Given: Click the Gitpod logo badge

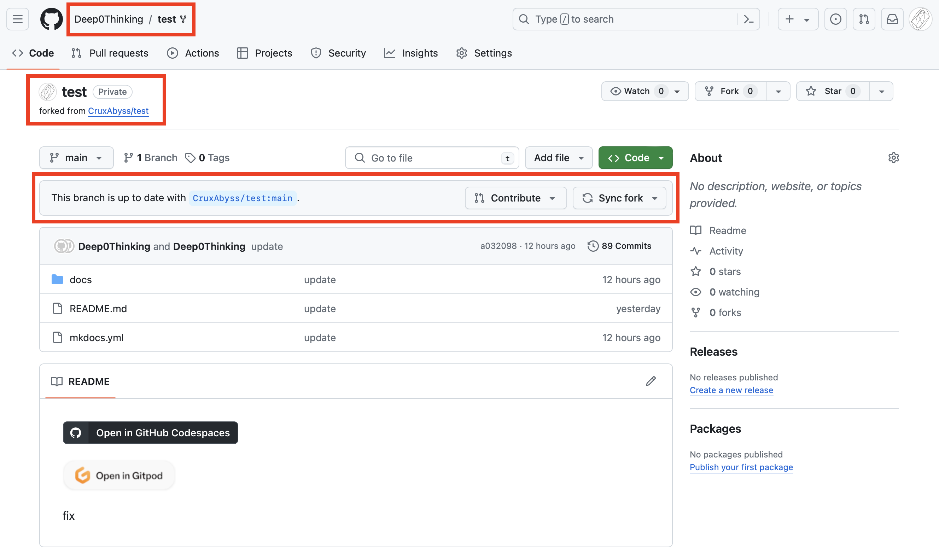Looking at the screenshot, I should (x=119, y=476).
